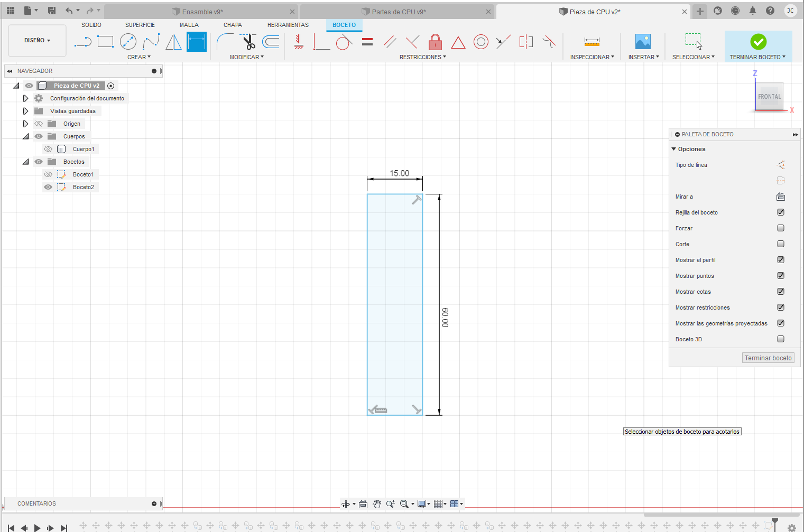This screenshot has width=804, height=532.
Task: Toggle Mostrar restricciones checkbox
Action: click(x=781, y=307)
